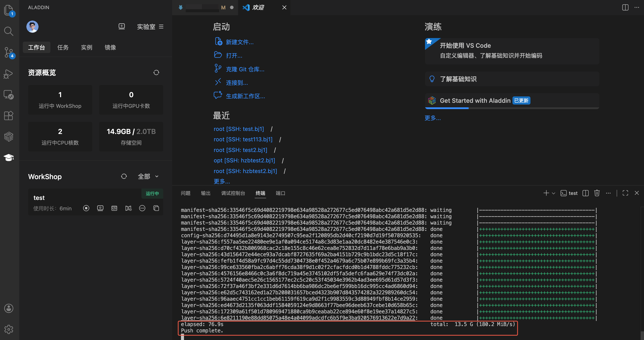This screenshot has height=340, width=644.
Task: Click the user avatar in Aladdin panel
Action: tap(32, 27)
